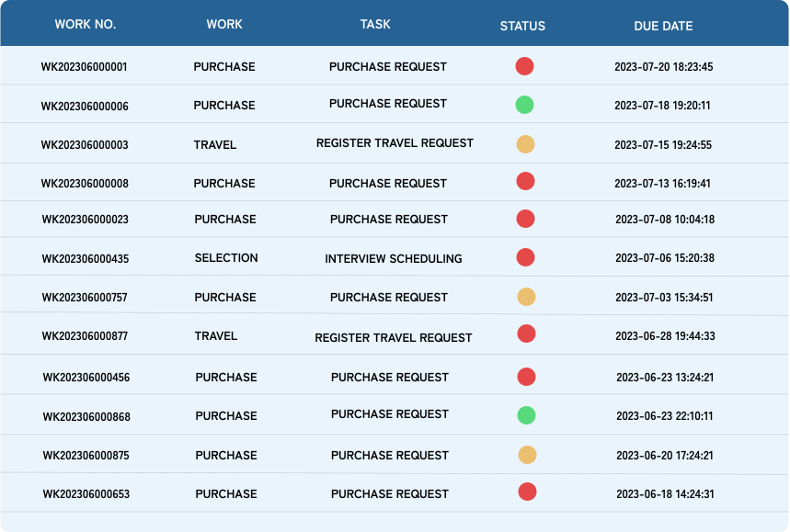Click red status dot for WK202306000653
The width and height of the screenshot is (790, 532).
point(527,492)
